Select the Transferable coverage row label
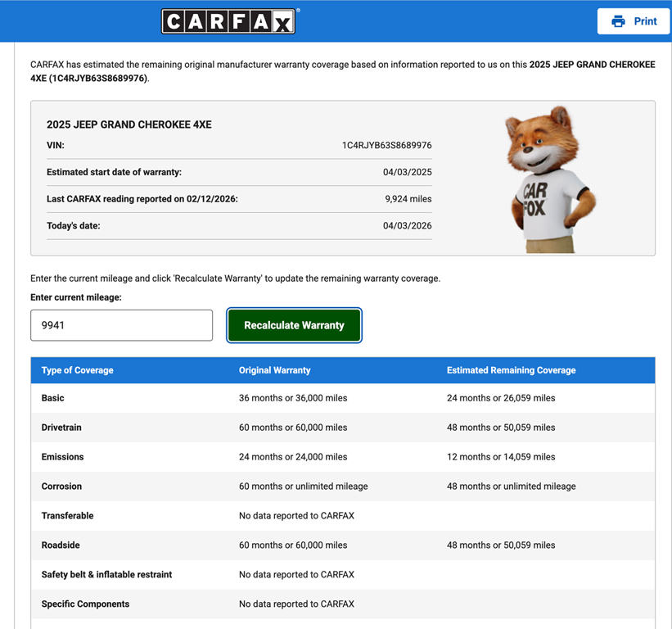 coord(67,516)
